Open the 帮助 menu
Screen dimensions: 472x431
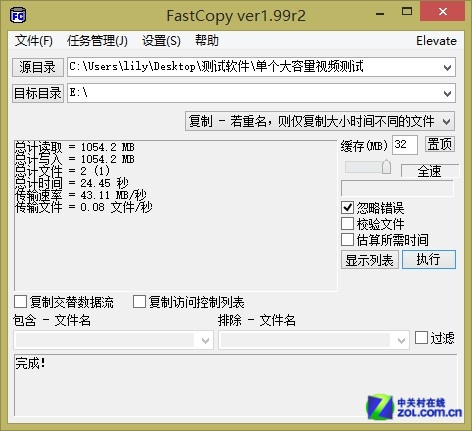pos(207,41)
